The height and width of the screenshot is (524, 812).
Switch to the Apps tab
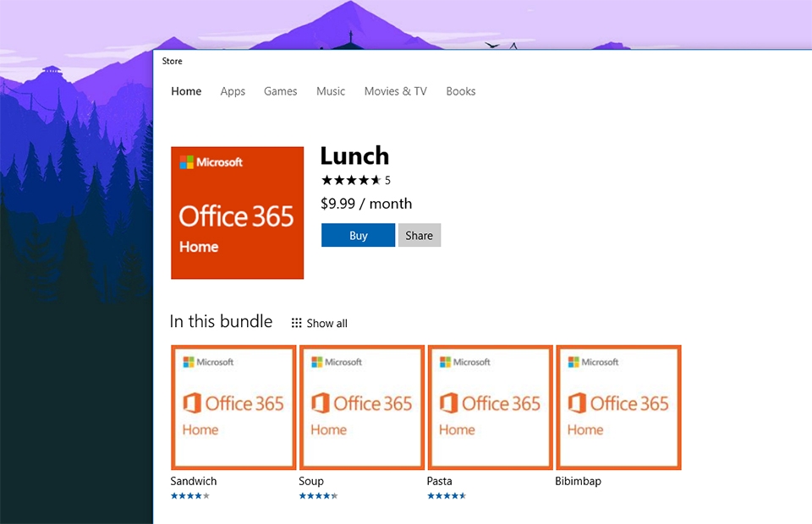(233, 90)
